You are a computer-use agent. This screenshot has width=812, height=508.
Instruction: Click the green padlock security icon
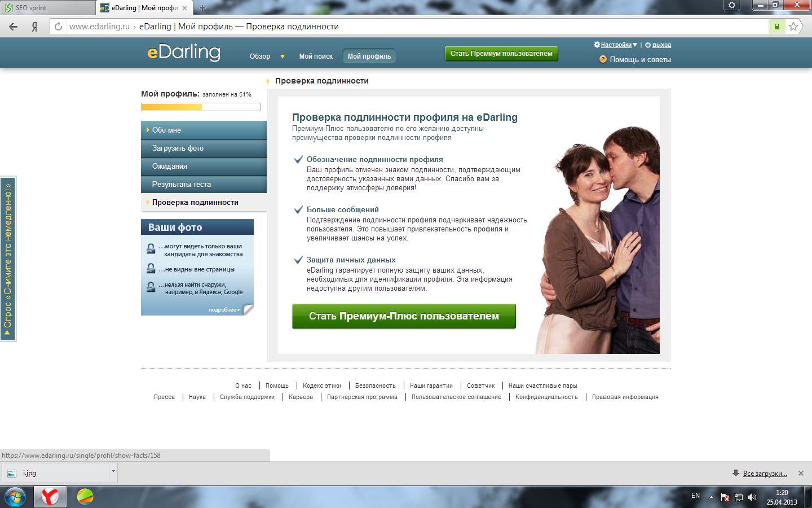[776, 27]
